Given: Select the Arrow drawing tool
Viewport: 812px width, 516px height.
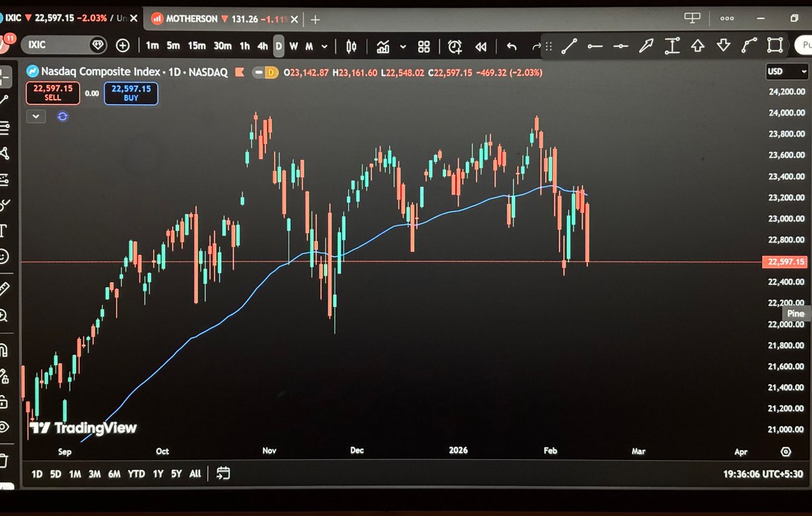Looking at the screenshot, I should click(x=646, y=46).
